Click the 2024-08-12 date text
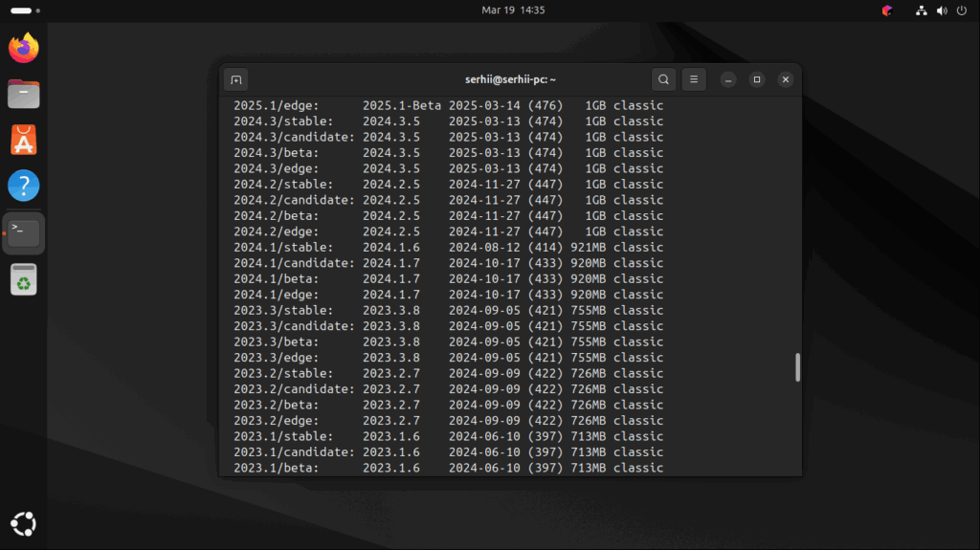 point(484,248)
